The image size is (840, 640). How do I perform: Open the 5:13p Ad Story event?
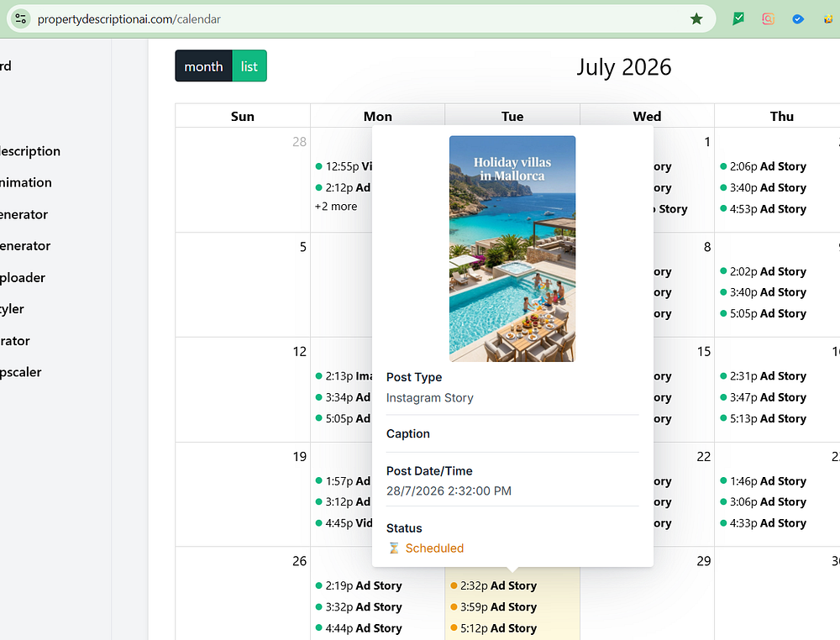764,418
